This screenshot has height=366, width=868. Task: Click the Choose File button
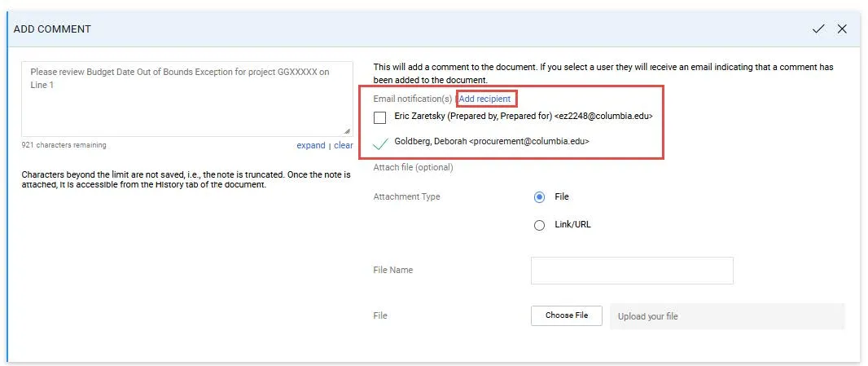pos(566,315)
